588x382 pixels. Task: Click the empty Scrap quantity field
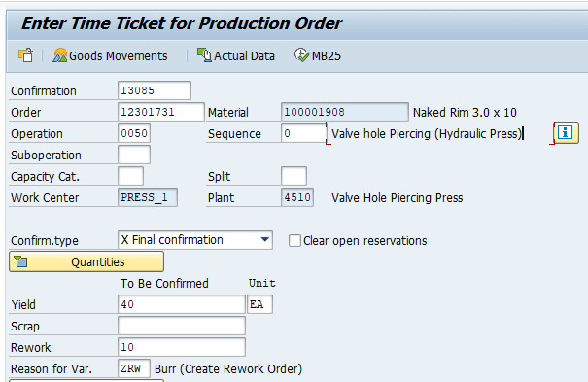point(182,326)
